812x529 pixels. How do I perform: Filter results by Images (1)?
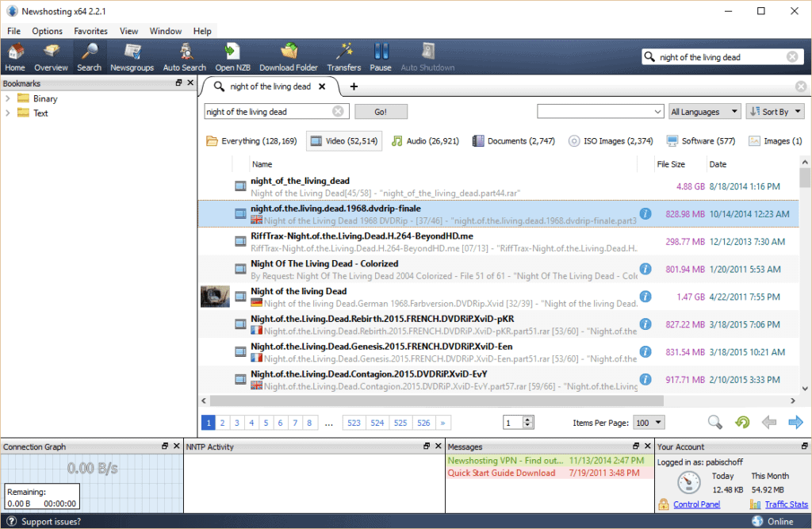click(x=776, y=141)
